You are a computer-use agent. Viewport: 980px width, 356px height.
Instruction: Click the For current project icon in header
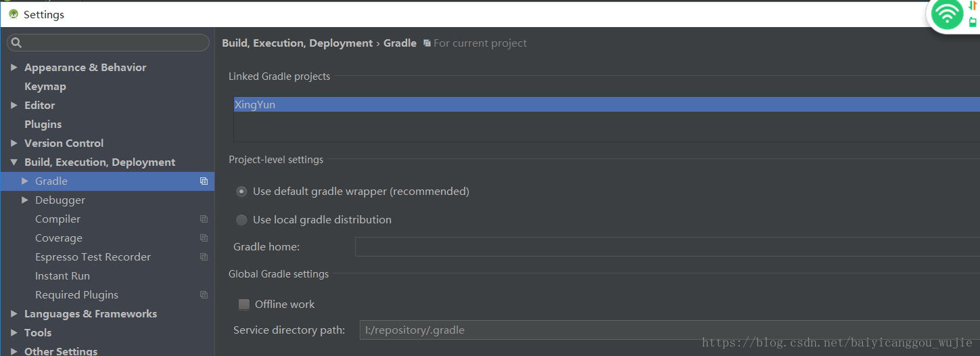point(427,43)
